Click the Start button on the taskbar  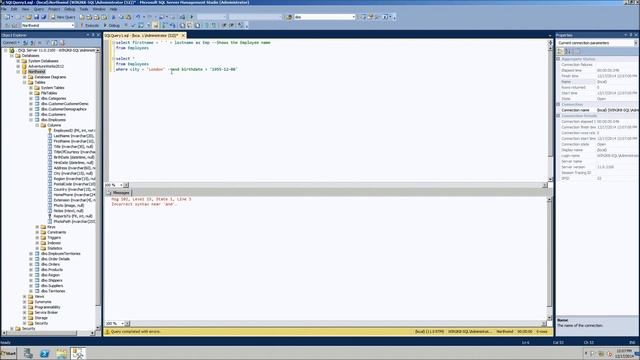pos(9,353)
